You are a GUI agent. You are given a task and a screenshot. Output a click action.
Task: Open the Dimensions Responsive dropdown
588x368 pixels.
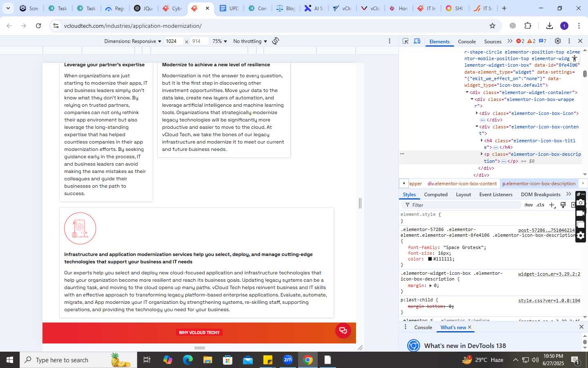tap(133, 41)
